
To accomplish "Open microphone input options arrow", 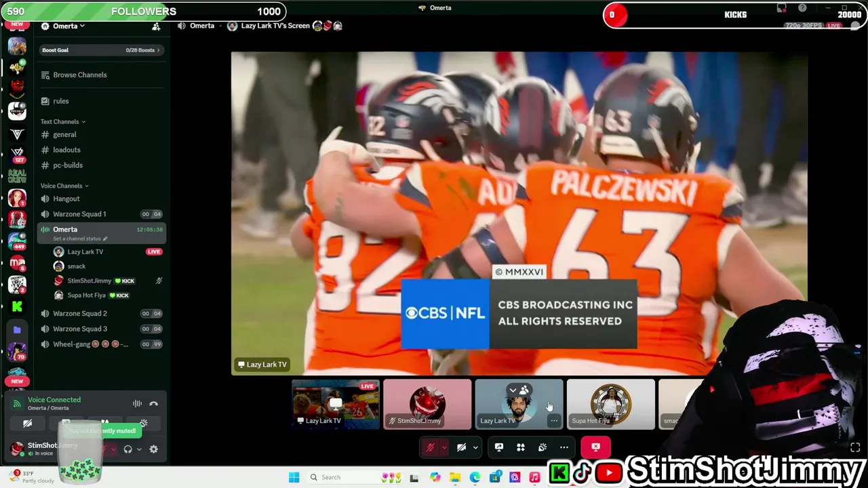I will 444,447.
